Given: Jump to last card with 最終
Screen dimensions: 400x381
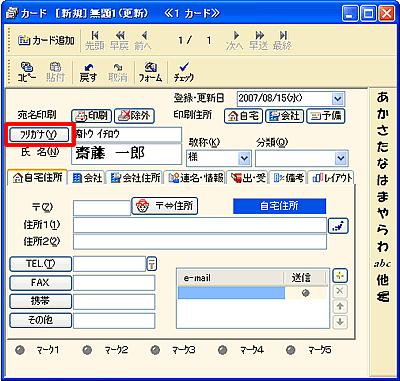Looking at the screenshot, I should click(283, 41).
